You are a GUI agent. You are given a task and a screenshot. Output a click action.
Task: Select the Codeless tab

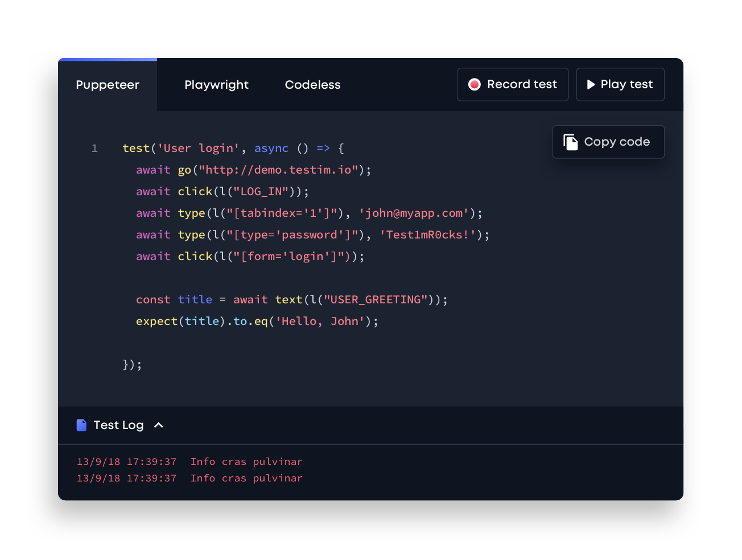[x=312, y=85]
